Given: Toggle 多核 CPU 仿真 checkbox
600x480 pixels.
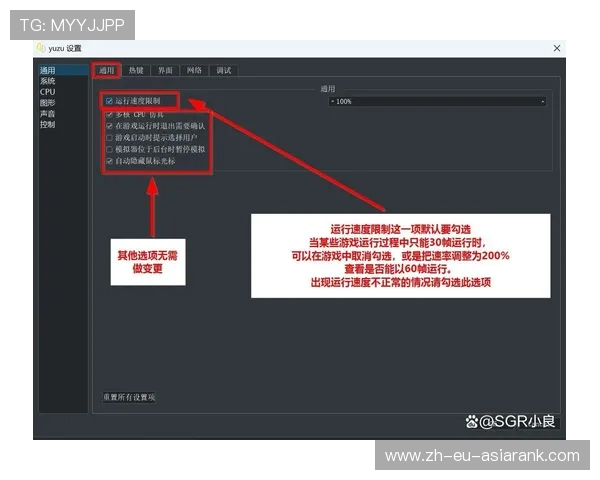Looking at the screenshot, I should pyautogui.click(x=109, y=114).
